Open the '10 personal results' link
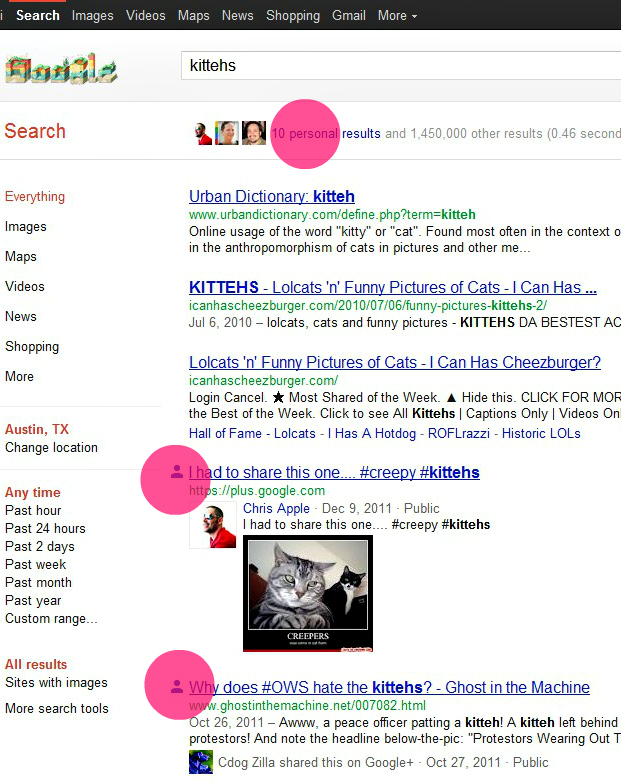 pyautogui.click(x=326, y=133)
